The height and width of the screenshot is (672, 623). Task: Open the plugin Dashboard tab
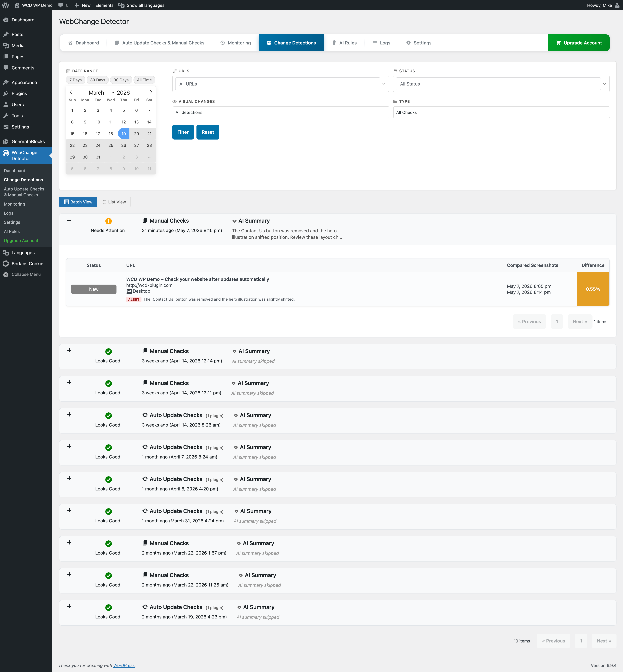84,43
